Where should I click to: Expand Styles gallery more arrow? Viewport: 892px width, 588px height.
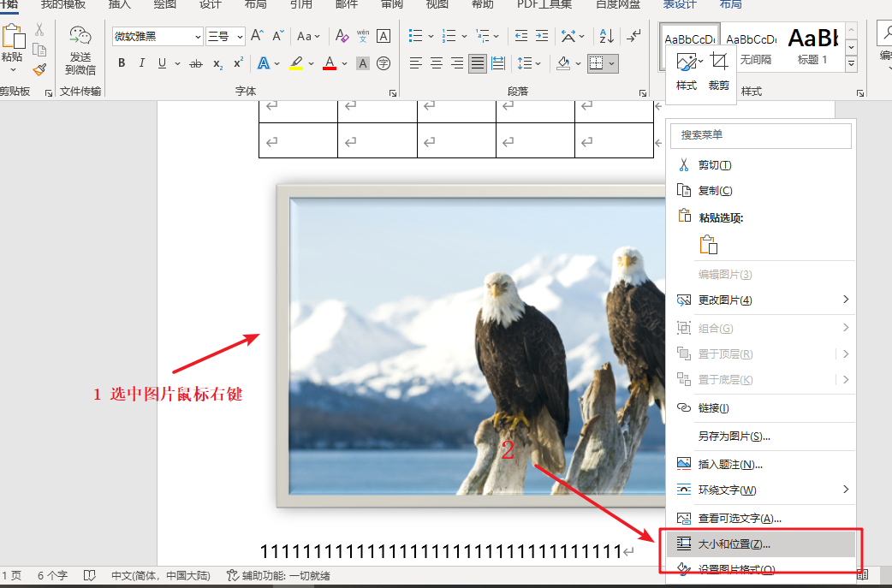[x=851, y=63]
